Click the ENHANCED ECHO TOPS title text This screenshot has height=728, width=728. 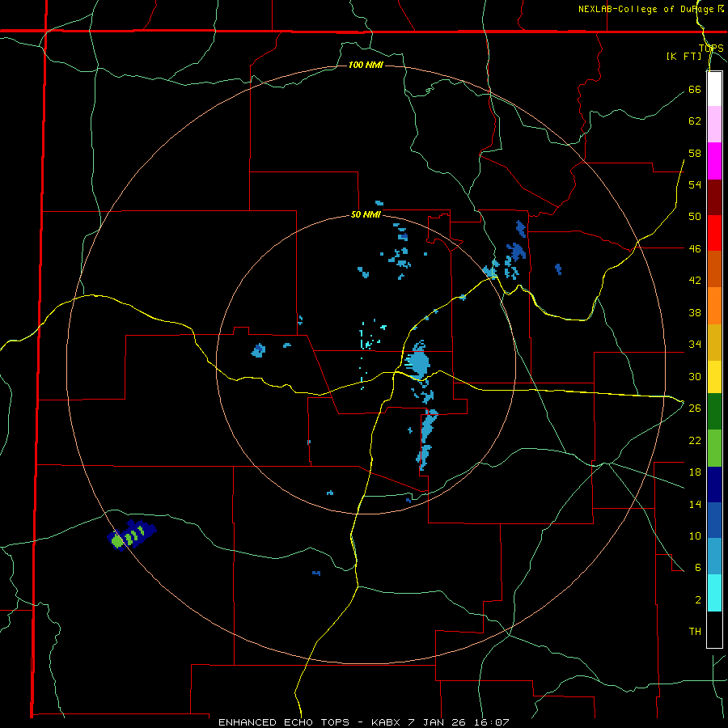coord(284,722)
